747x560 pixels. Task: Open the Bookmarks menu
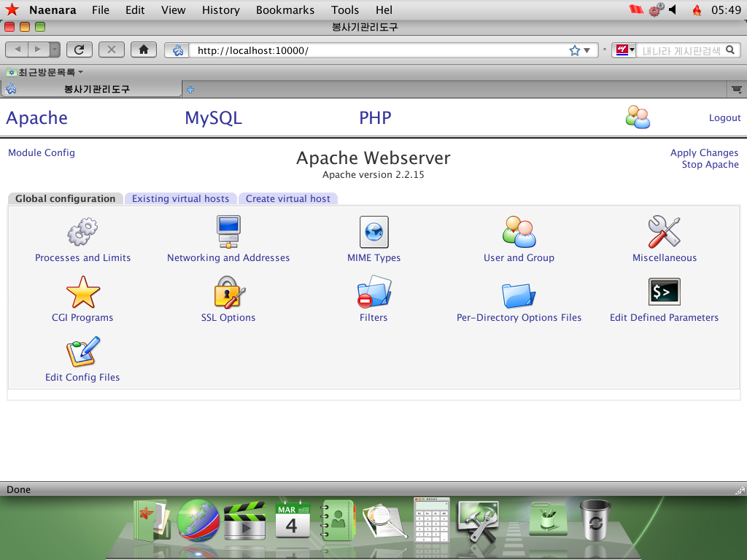[285, 10]
